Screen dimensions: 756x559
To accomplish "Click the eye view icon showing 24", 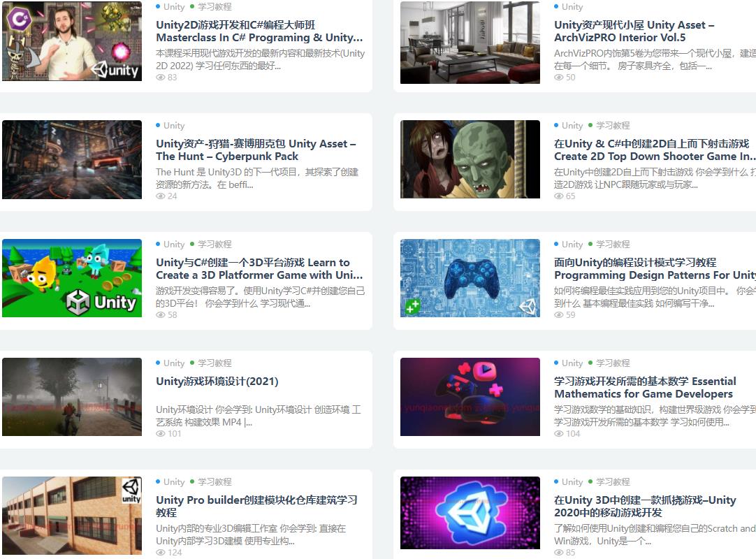I will tap(161, 196).
